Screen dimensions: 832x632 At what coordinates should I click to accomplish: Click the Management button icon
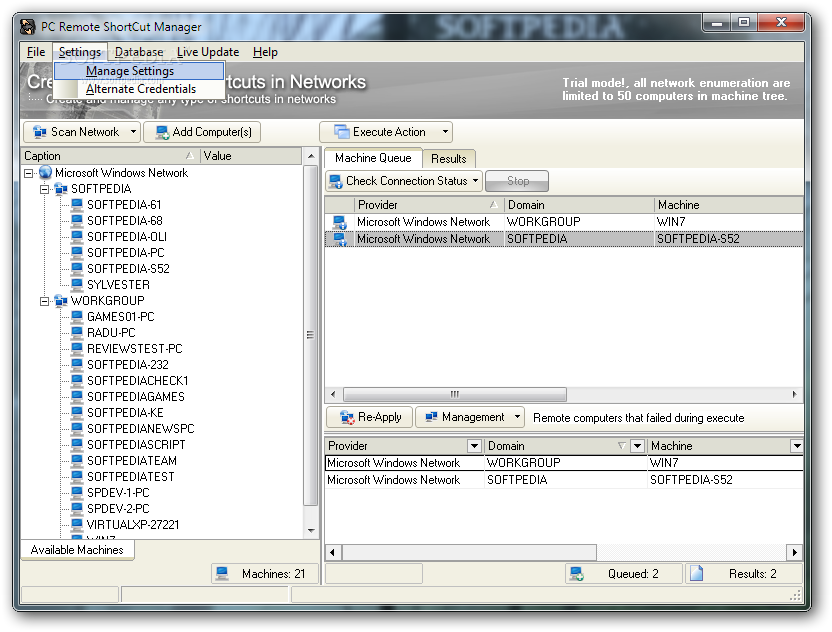[431, 417]
